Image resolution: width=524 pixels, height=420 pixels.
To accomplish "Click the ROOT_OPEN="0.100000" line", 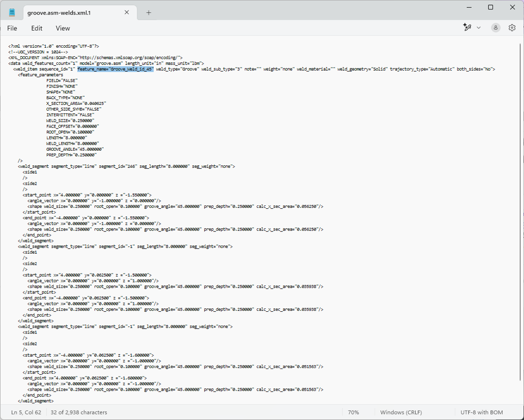I will [x=70, y=132].
